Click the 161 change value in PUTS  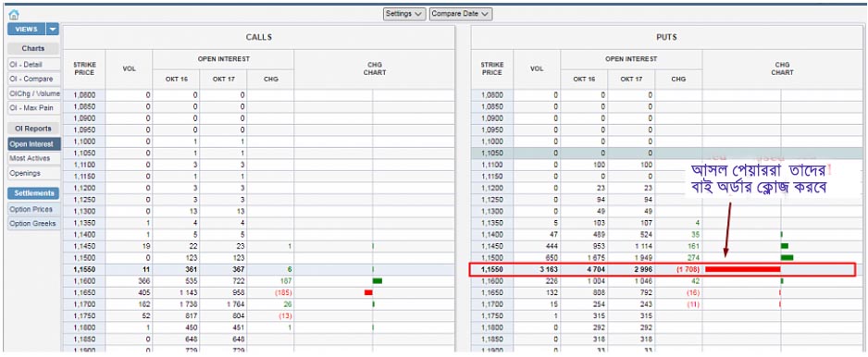point(693,246)
